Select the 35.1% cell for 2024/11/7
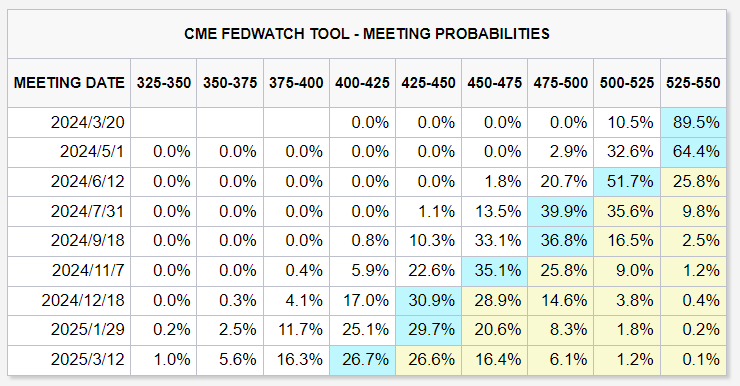The width and height of the screenshot is (740, 386). [495, 271]
